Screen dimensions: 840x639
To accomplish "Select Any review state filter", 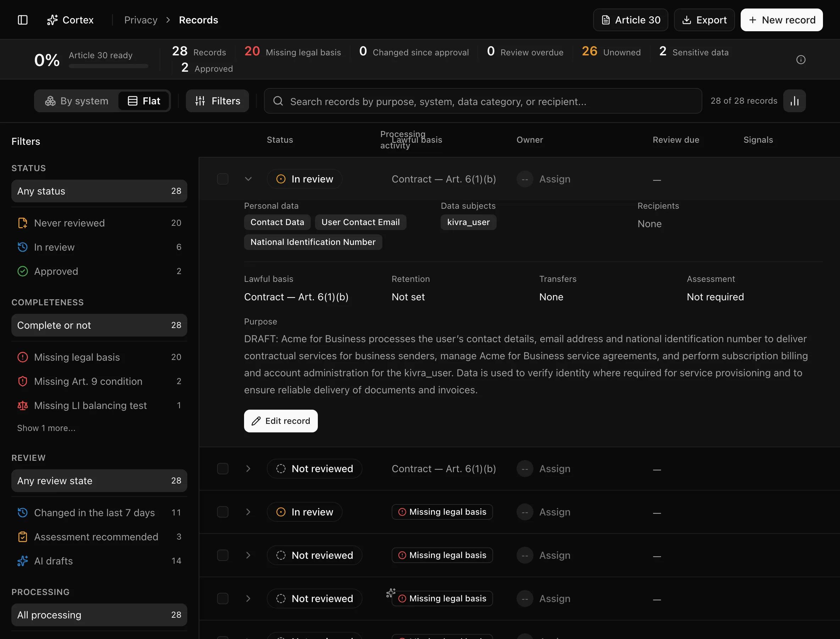I will coord(99,481).
